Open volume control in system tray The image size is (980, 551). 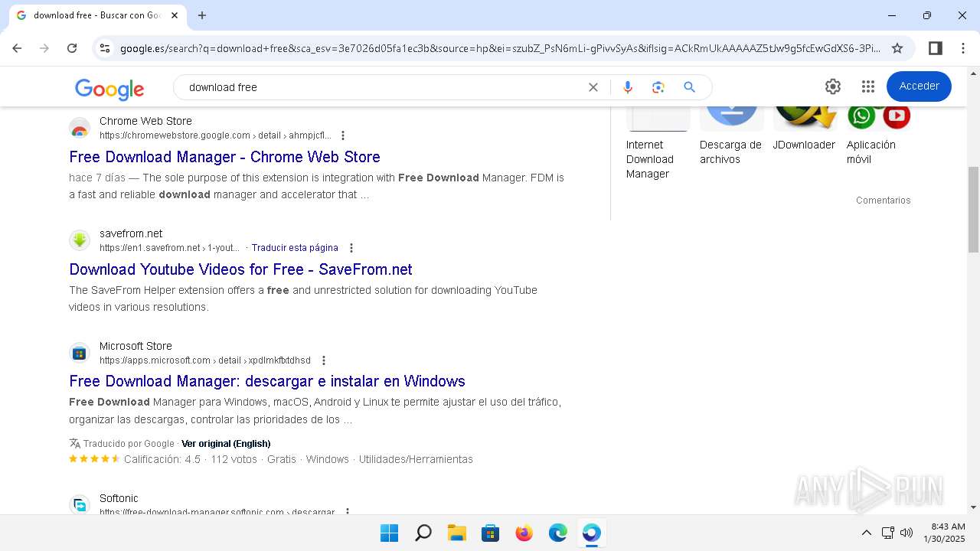pos(906,533)
